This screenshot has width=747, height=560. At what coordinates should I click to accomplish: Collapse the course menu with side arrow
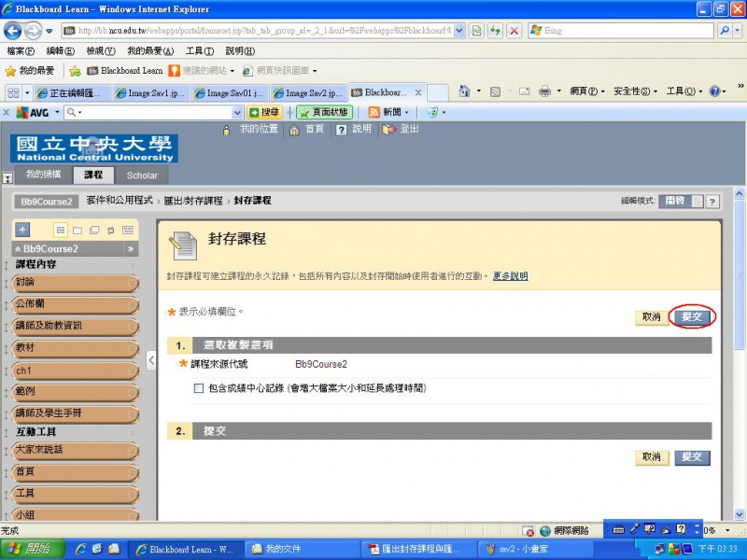(151, 359)
